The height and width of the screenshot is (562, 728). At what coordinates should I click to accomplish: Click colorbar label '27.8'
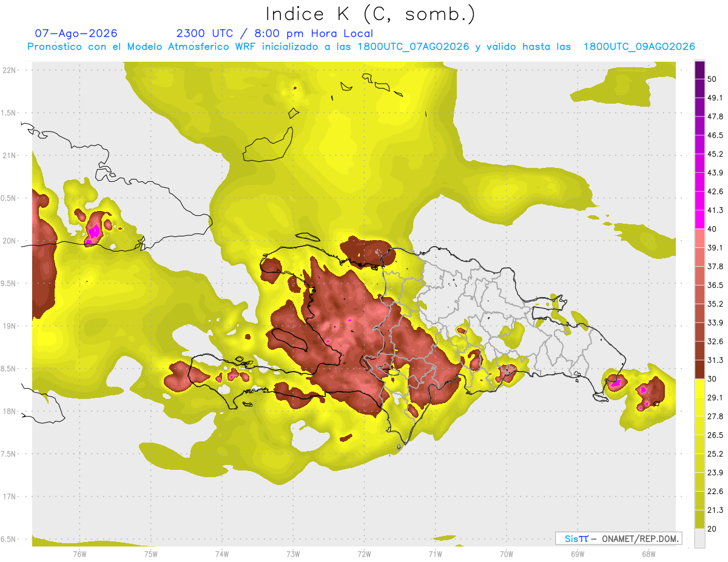[x=715, y=416]
